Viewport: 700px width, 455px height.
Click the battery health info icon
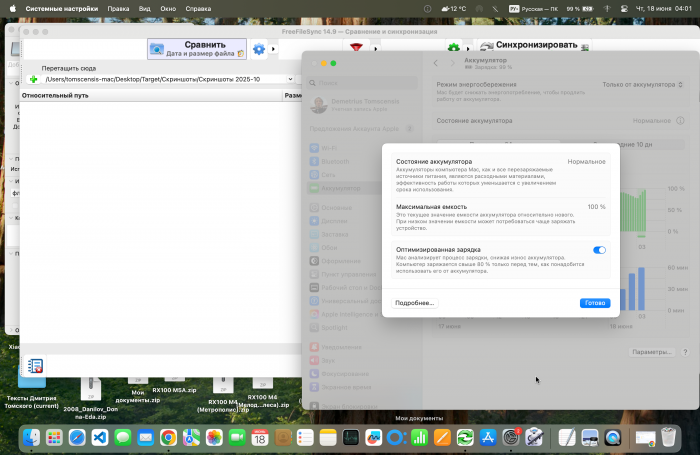pos(680,121)
